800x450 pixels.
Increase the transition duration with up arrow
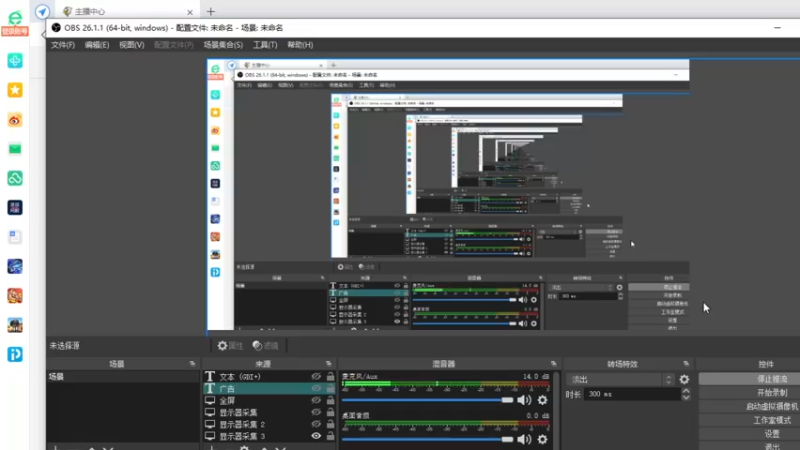[x=686, y=391]
